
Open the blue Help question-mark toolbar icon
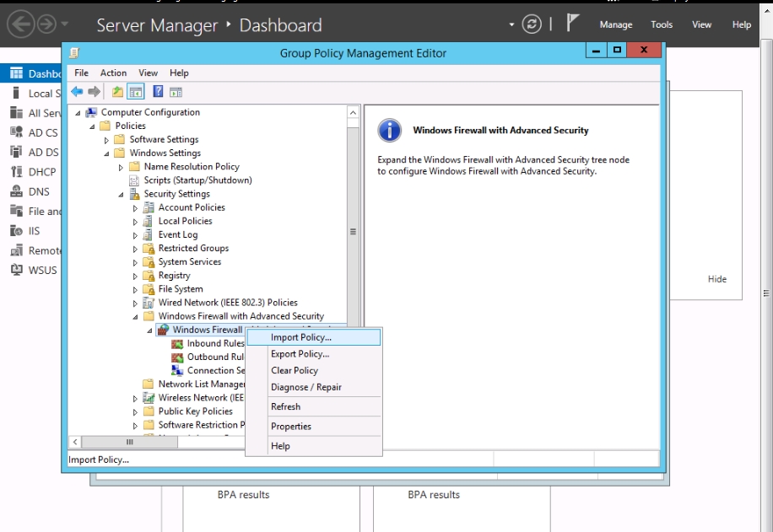coord(158,92)
